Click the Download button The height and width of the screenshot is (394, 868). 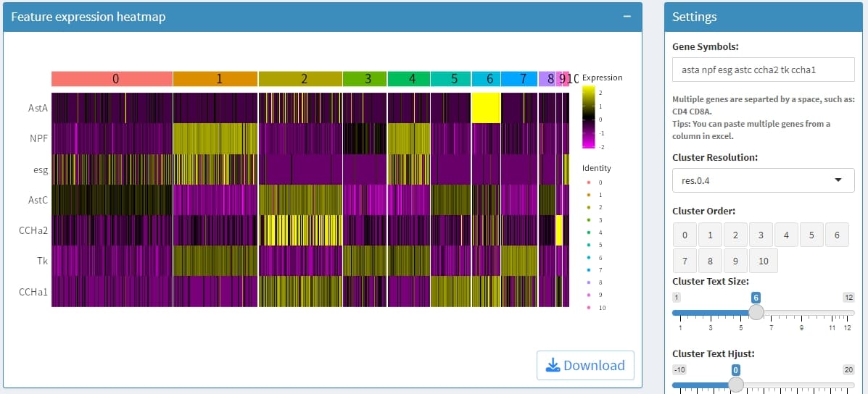[585, 366]
